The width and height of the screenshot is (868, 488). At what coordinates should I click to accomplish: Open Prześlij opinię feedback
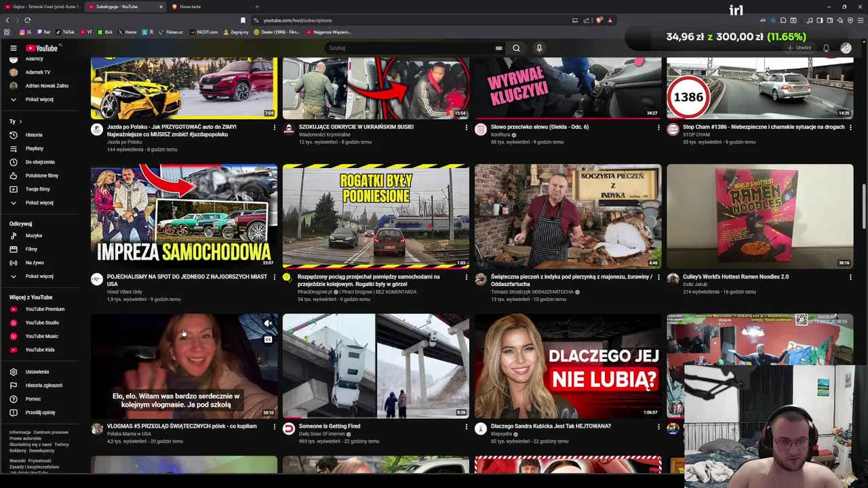click(40, 413)
